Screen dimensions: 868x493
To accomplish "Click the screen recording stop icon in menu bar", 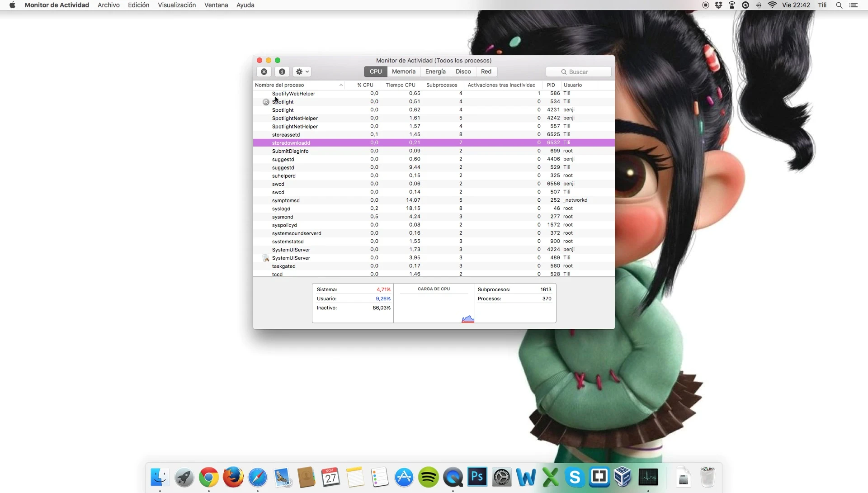I will pyautogui.click(x=706, y=5).
